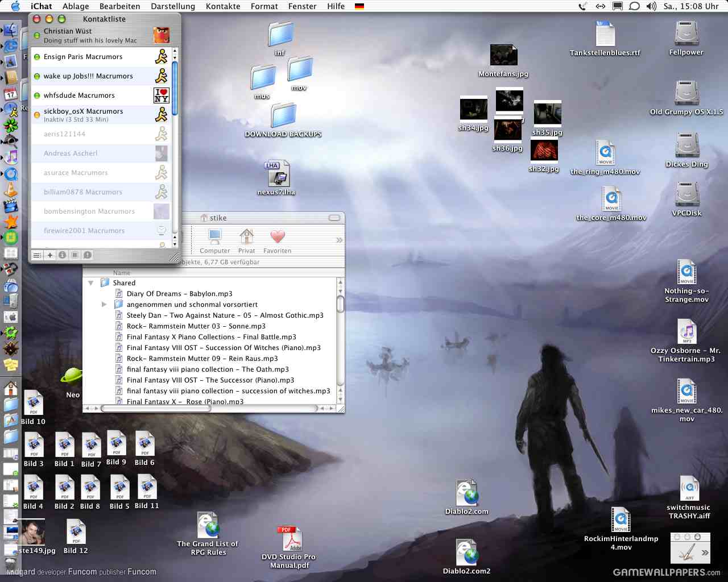Viewport: 728px width, 582px height.
Task: Select nexus7.lha archive on desktop
Action: [x=276, y=178]
